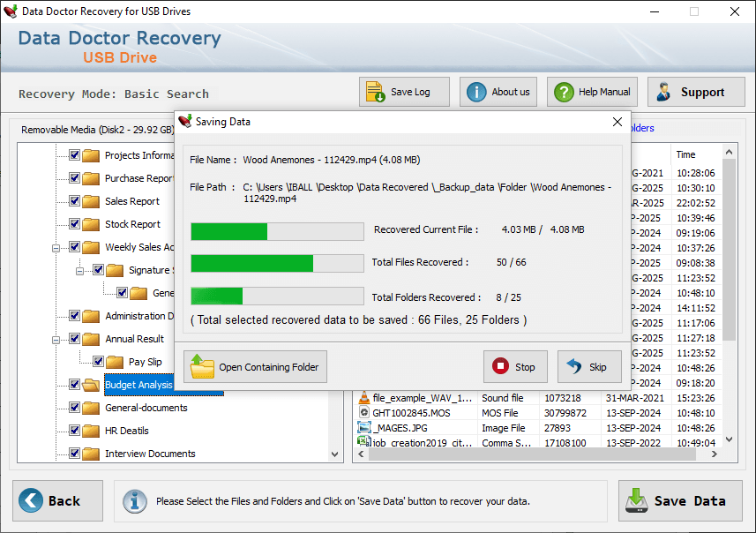The width and height of the screenshot is (756, 533).
Task: Click the Save Log button
Action: pyautogui.click(x=404, y=92)
